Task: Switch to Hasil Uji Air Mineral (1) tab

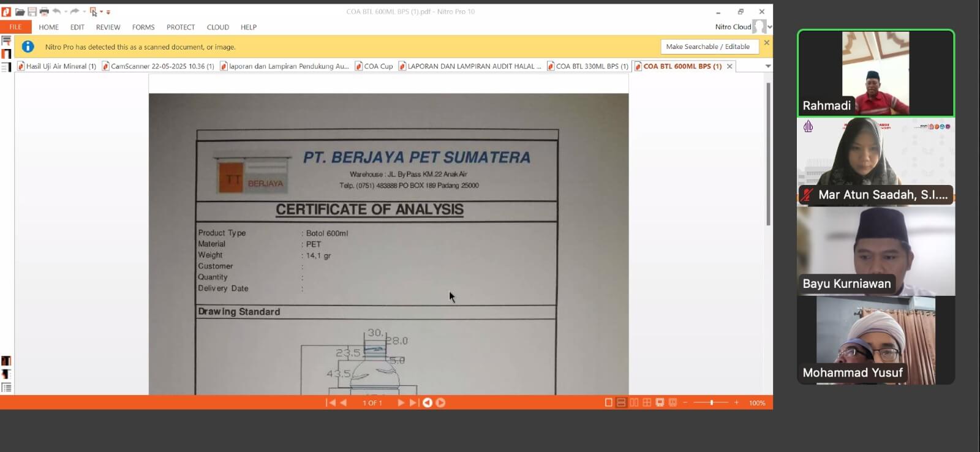Action: click(57, 66)
